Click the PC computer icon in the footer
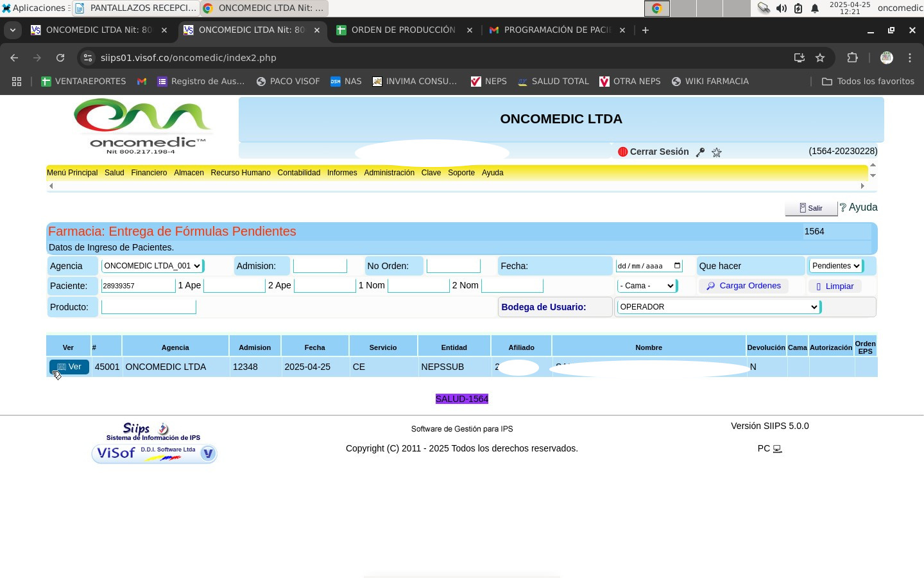Image resolution: width=924 pixels, height=578 pixels. [x=777, y=449]
